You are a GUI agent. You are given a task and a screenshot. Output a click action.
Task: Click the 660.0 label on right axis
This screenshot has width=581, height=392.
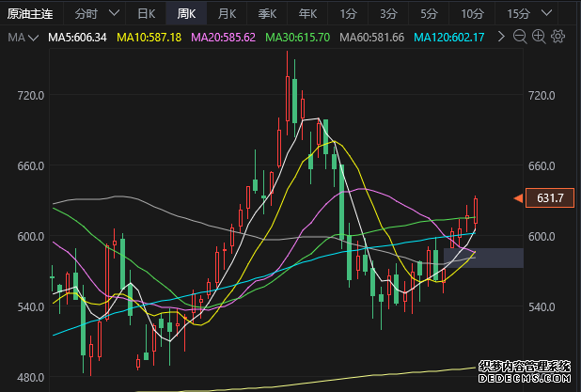coord(542,166)
